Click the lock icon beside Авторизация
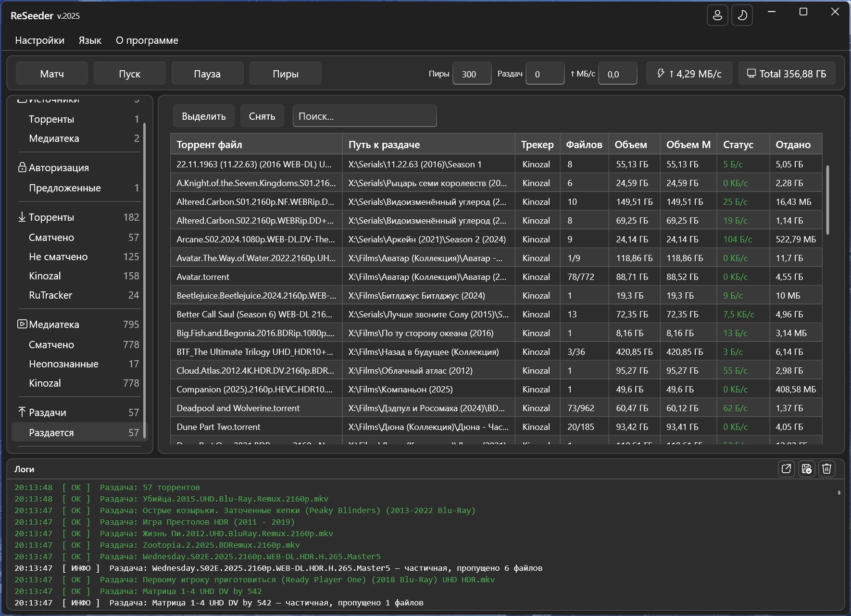The height and width of the screenshot is (616, 851). pos(22,167)
